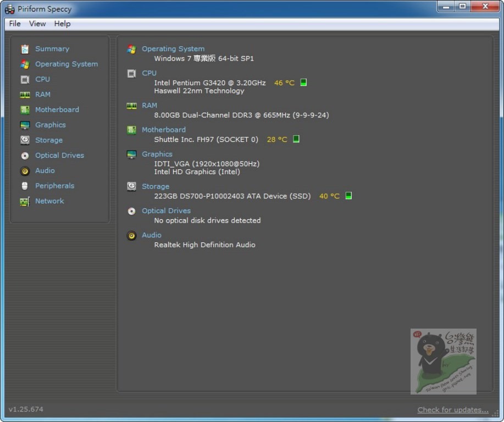The width and height of the screenshot is (504, 422).
Task: Click the CPU heading link in summary
Action: pyautogui.click(x=149, y=73)
